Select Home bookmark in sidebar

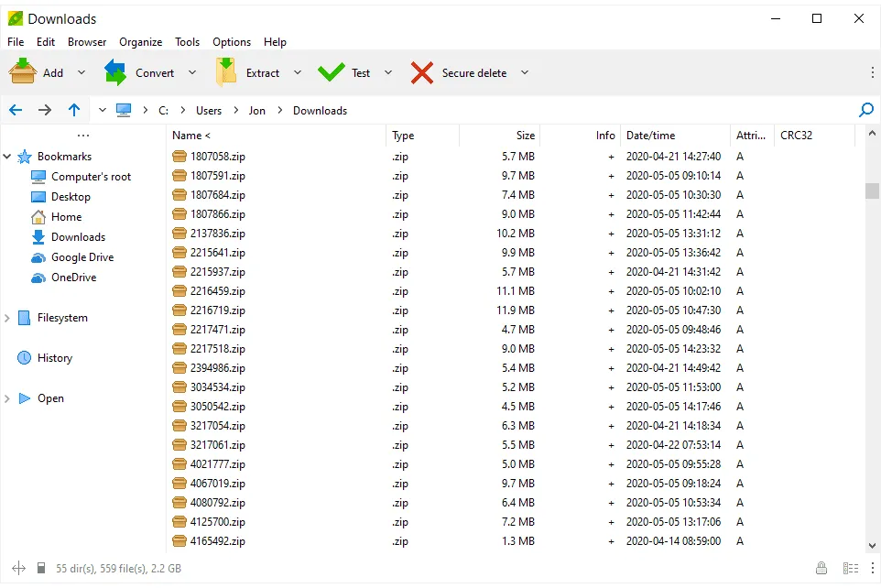66,216
